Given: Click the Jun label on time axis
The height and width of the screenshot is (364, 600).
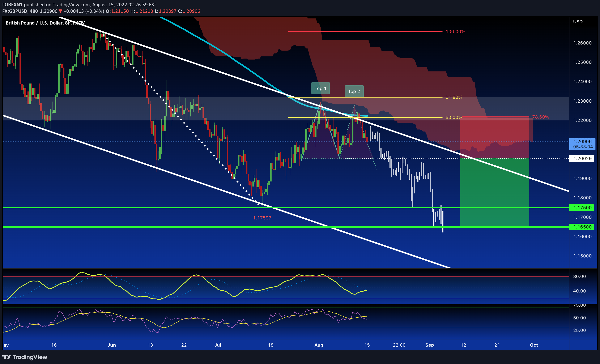Looking at the screenshot, I should click(x=112, y=345).
